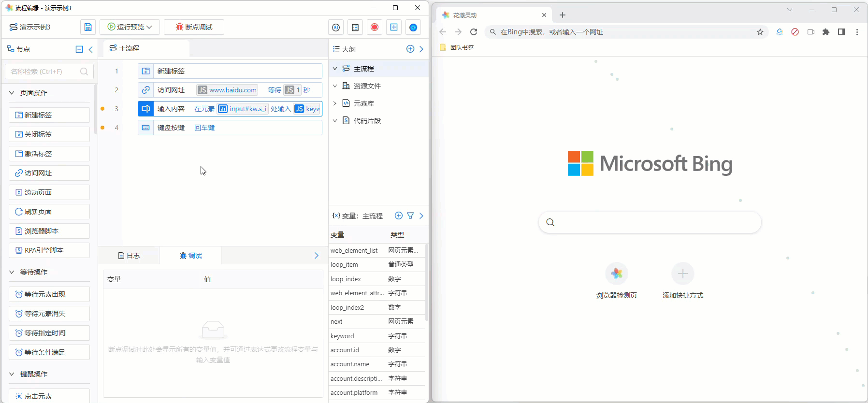Click the AI assistant icon in toolbar

pyautogui.click(x=336, y=28)
